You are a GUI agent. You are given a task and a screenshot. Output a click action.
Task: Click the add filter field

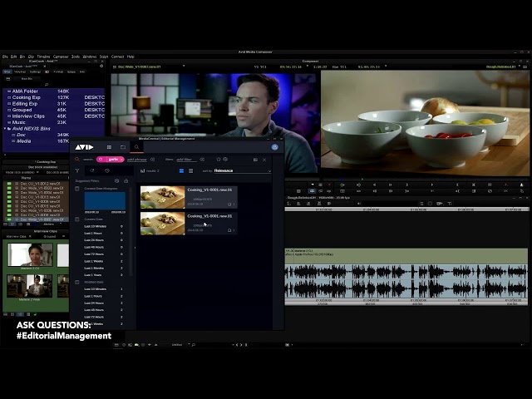[186, 160]
